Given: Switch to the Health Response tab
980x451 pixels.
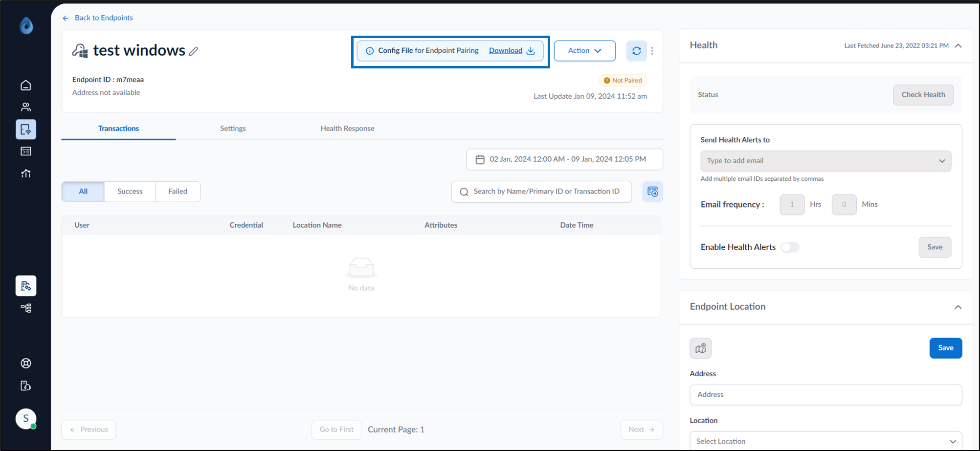Looking at the screenshot, I should (347, 129).
